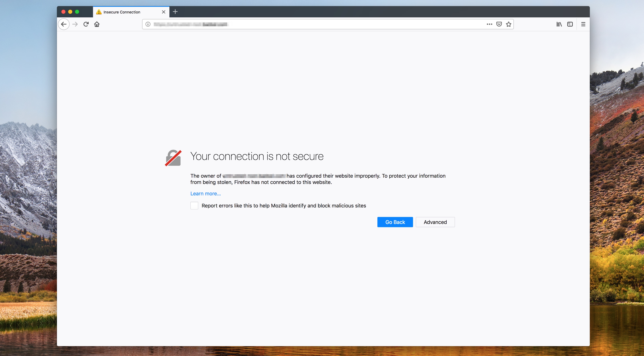Click the back arrow navigation button
644x356 pixels.
64,24
